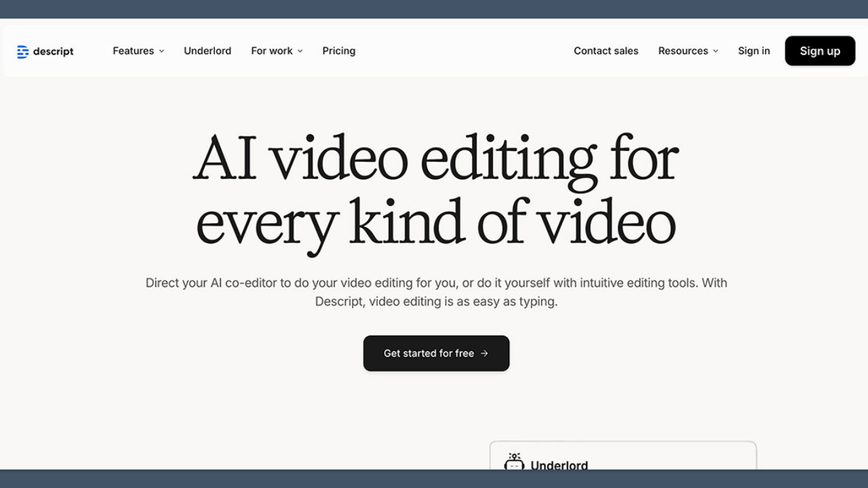This screenshot has width=868, height=488.
Task: Click the Sign in link
Action: point(754,51)
